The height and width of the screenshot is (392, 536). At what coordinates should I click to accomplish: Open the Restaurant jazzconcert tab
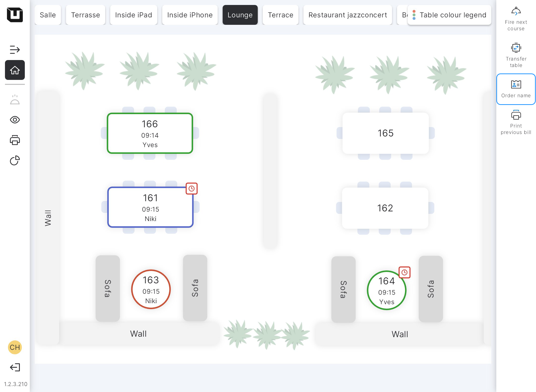click(x=347, y=15)
